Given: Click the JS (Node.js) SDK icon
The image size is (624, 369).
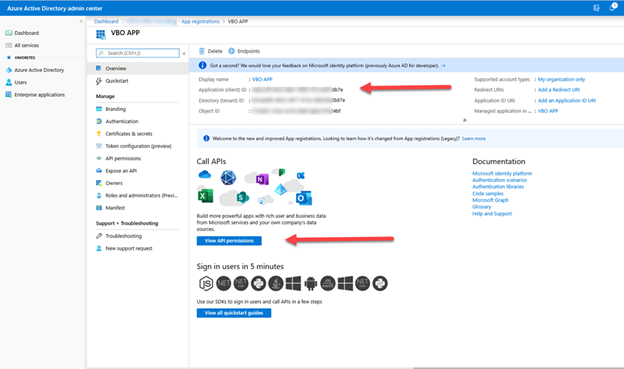Looking at the screenshot, I should click(x=206, y=283).
